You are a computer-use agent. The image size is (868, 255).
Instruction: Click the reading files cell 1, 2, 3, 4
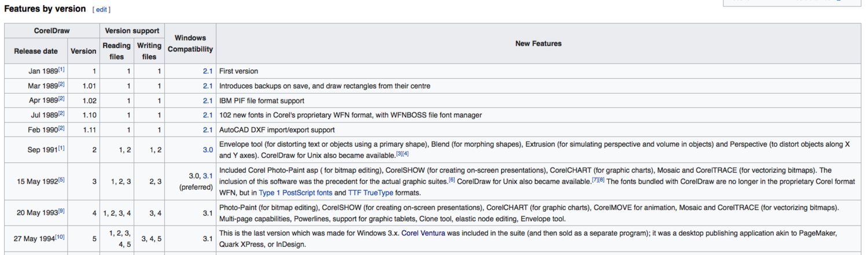(x=116, y=212)
